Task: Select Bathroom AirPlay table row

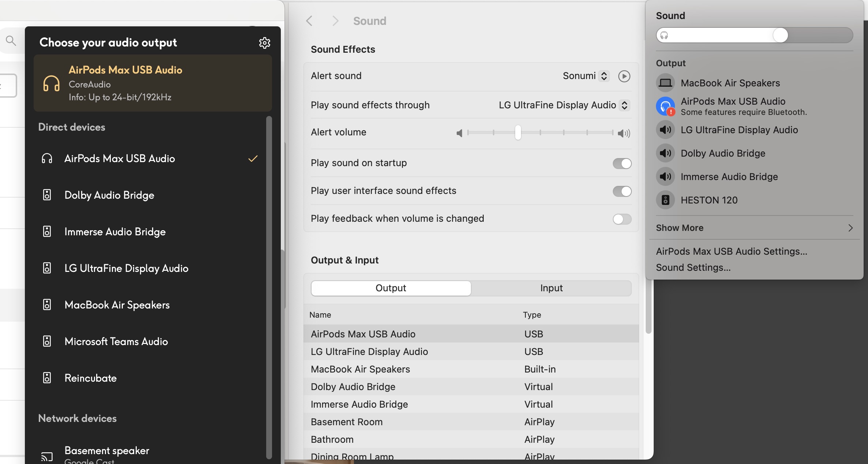Action: pos(471,439)
